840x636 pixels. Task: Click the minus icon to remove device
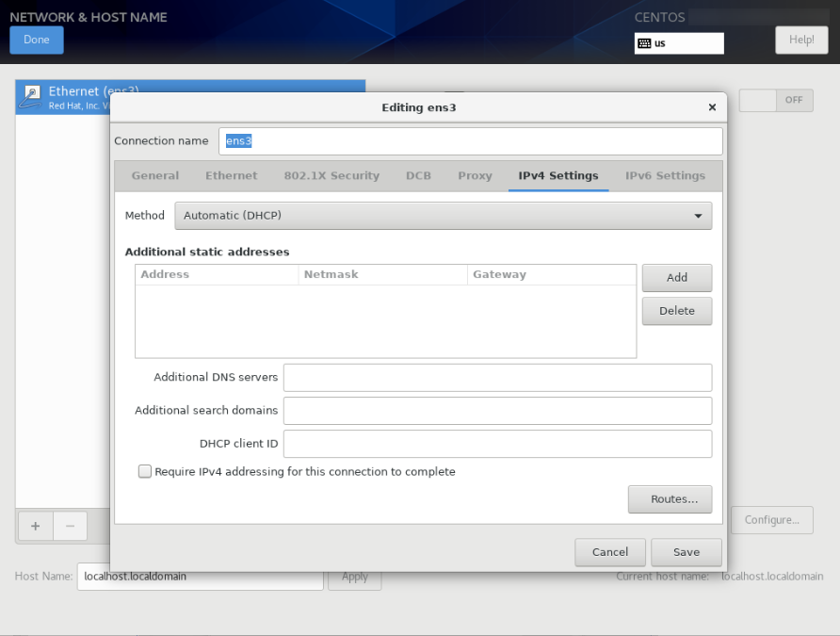71,526
